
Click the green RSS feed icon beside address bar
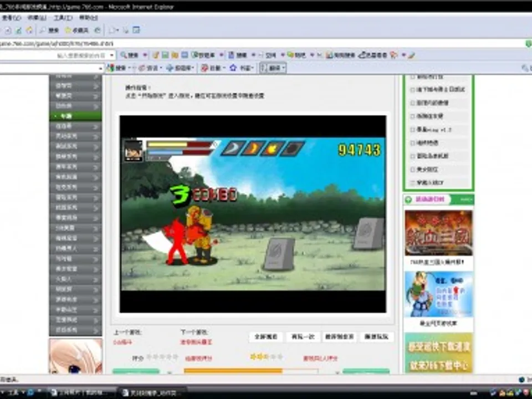tap(527, 43)
